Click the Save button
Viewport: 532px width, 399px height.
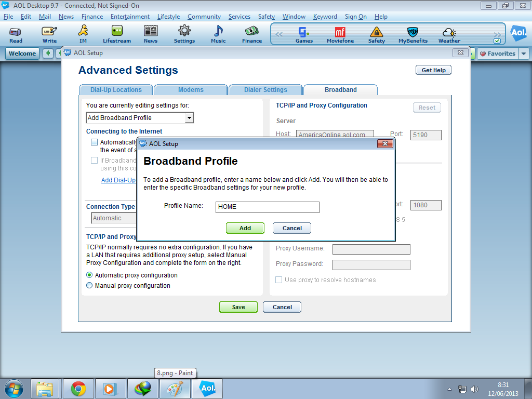238,307
